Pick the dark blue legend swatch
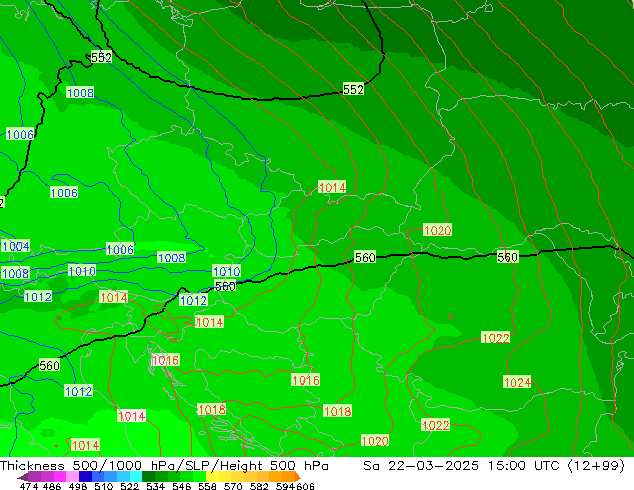Image resolution: width=634 pixels, height=490 pixels. point(85,476)
